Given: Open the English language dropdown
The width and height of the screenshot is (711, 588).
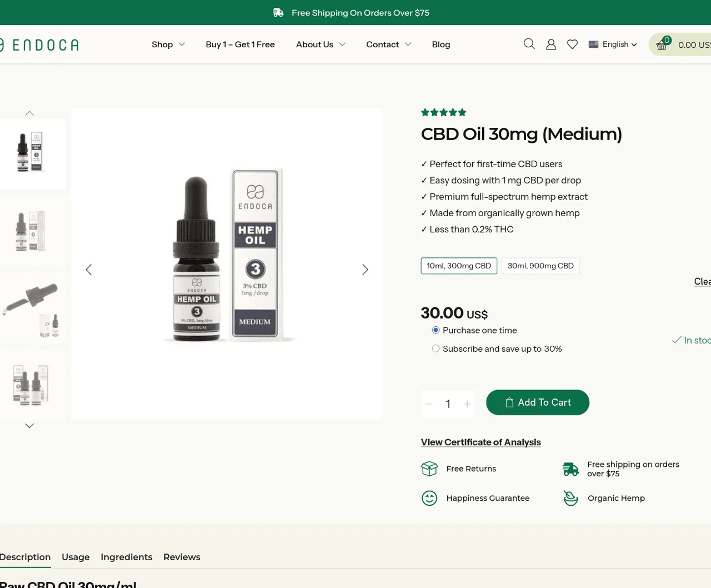Looking at the screenshot, I should [x=613, y=44].
